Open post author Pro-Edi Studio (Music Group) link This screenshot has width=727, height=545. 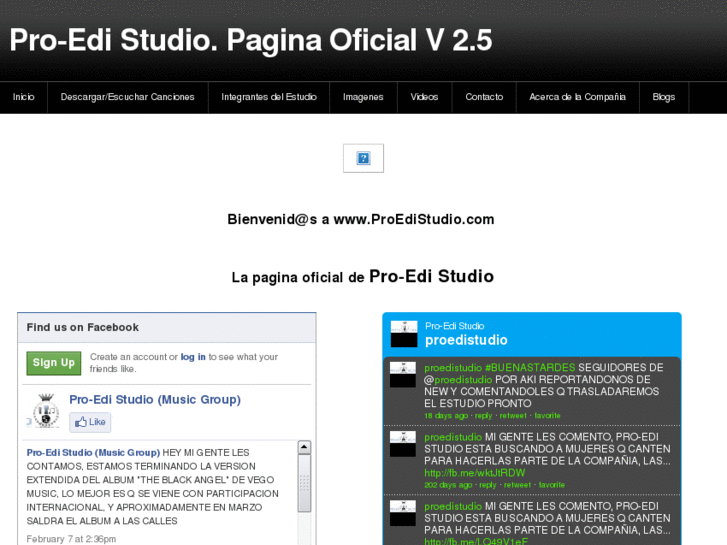click(x=93, y=452)
